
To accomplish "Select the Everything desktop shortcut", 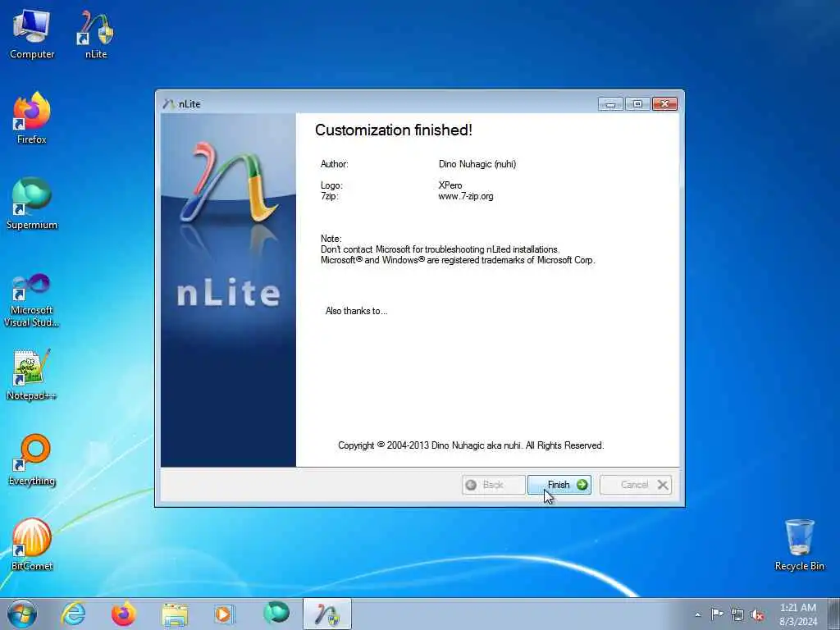I will click(x=32, y=460).
